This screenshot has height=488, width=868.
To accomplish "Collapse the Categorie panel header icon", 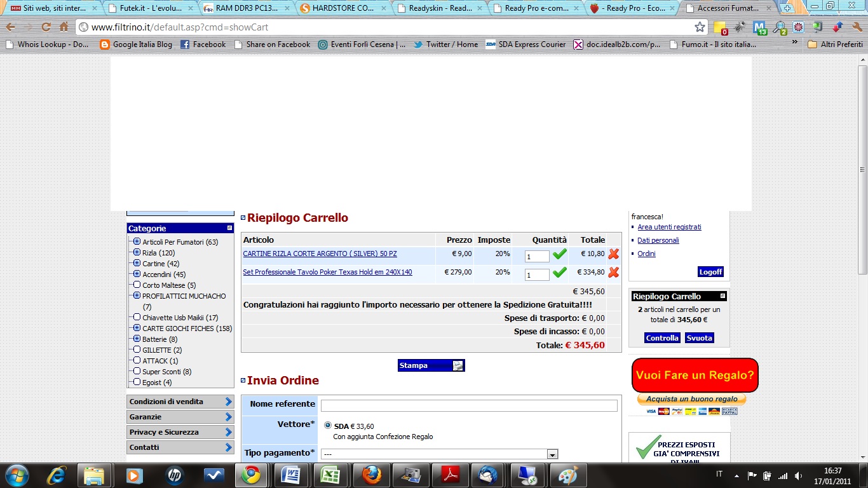I will point(230,228).
